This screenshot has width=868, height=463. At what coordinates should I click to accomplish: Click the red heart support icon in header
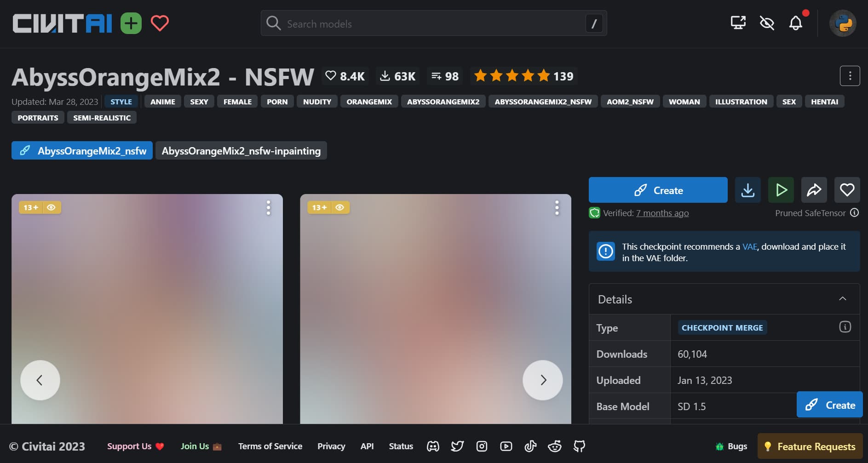[160, 23]
